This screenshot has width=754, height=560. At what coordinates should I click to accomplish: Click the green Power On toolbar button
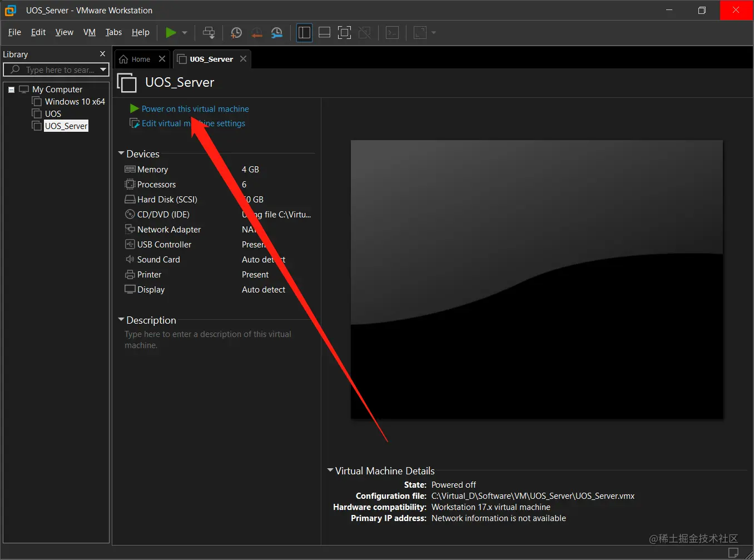(171, 33)
